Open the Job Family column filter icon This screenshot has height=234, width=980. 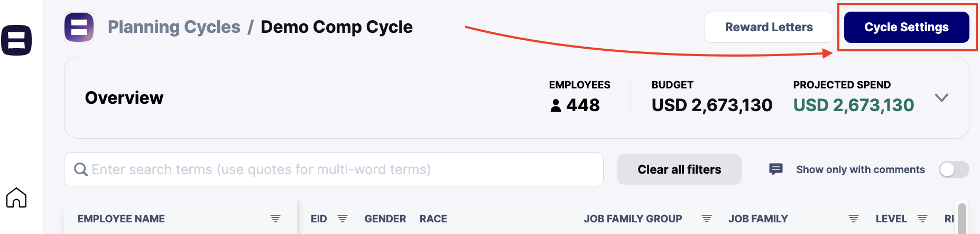(x=854, y=219)
